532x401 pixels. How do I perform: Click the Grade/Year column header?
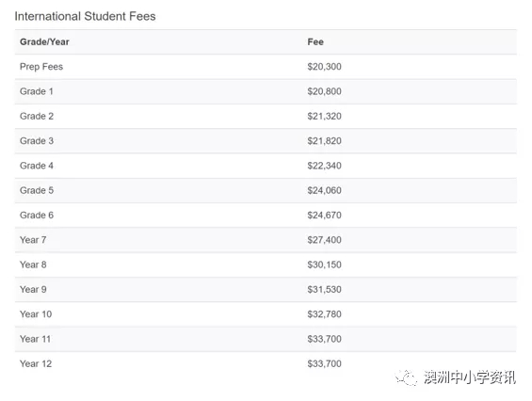click(44, 41)
